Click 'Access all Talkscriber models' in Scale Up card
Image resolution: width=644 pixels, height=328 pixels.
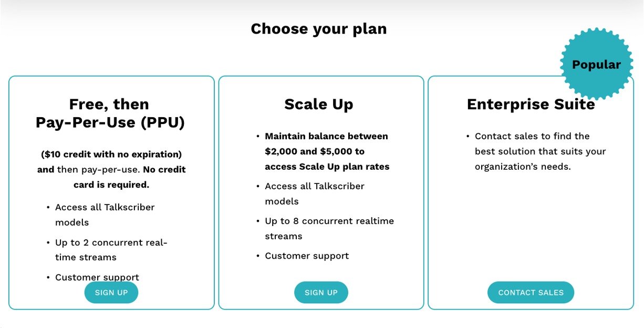click(x=315, y=193)
